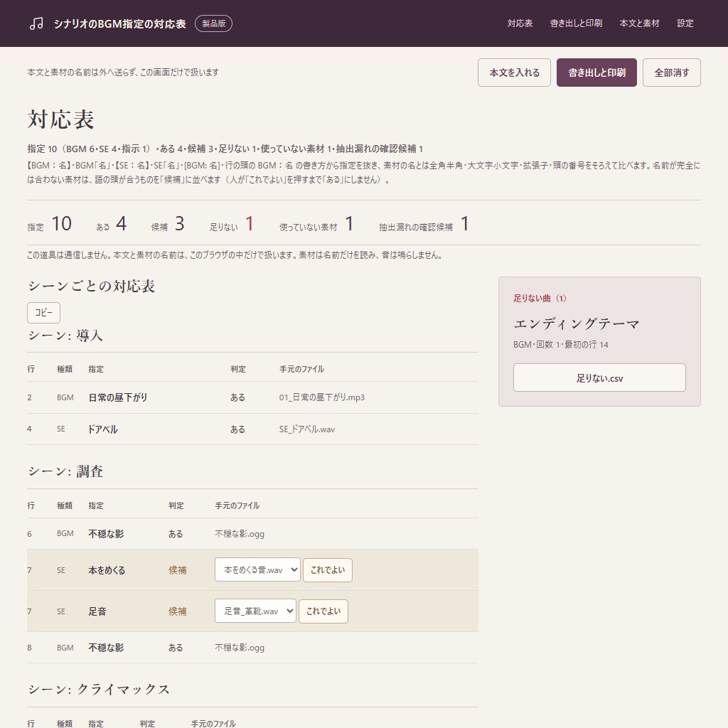
Task: Click the シーン: 導入 heading
Action: pos(65,336)
